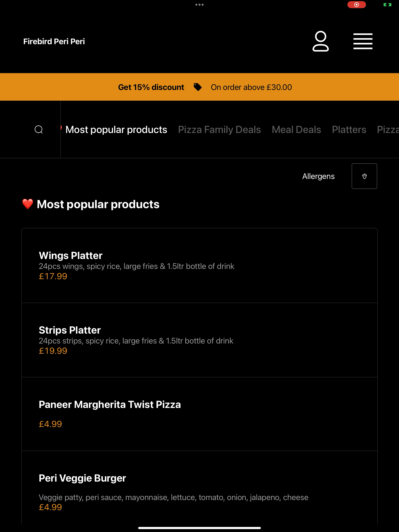Tap the green battery status icon
The width and height of the screenshot is (399, 532).
pyautogui.click(x=387, y=4)
